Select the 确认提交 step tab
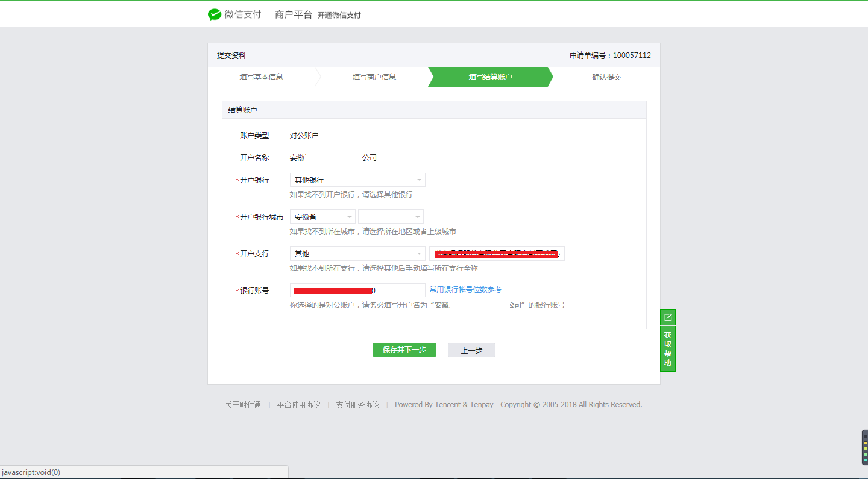 coord(606,77)
